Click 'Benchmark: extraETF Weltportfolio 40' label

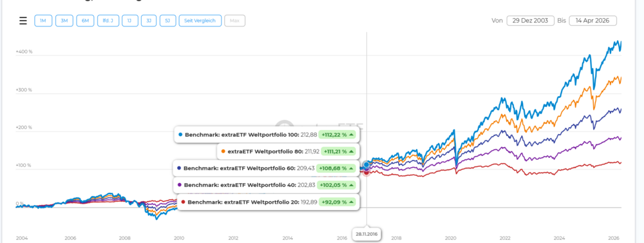(240, 185)
